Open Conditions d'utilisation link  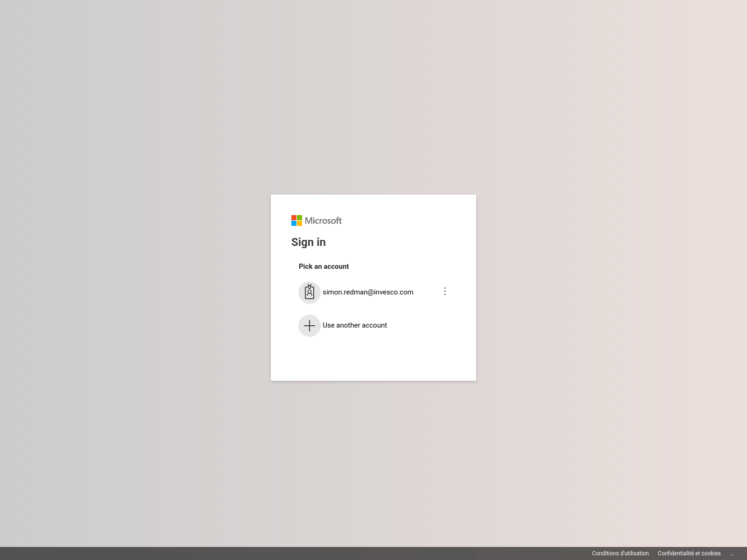[620, 553]
